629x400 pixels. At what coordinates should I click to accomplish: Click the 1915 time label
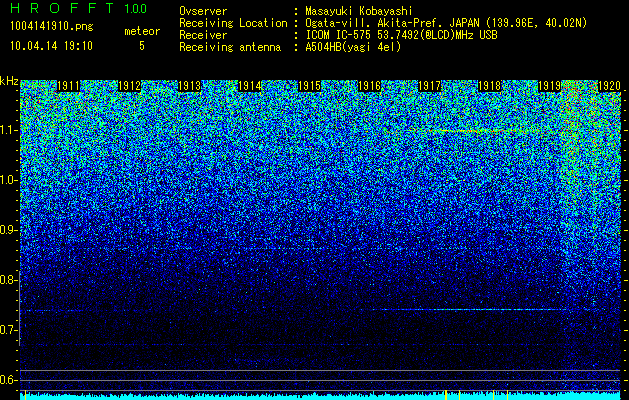(x=310, y=86)
